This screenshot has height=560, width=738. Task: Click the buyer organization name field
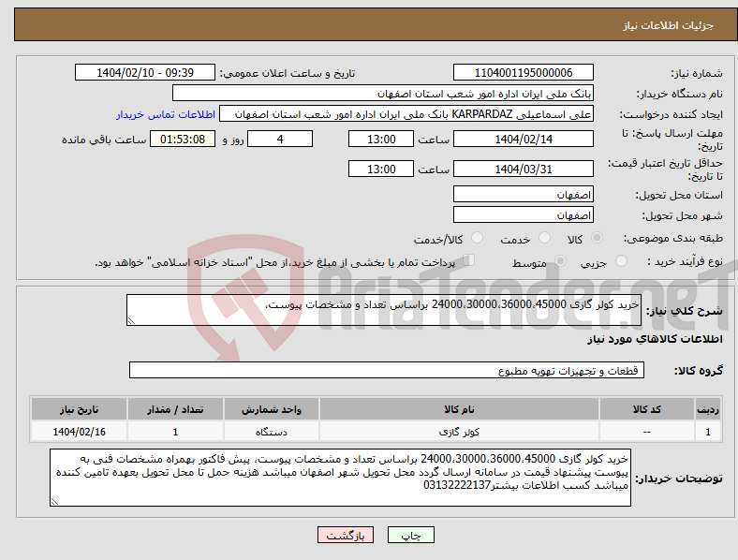pyautogui.click(x=383, y=93)
